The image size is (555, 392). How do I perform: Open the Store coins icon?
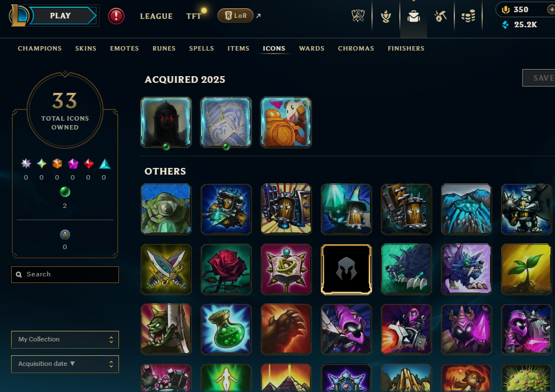468,16
